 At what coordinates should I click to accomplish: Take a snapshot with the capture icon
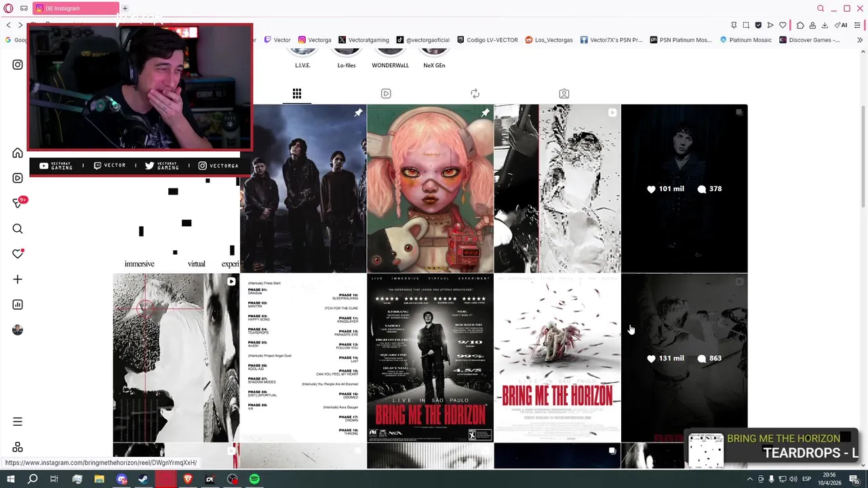(x=746, y=25)
